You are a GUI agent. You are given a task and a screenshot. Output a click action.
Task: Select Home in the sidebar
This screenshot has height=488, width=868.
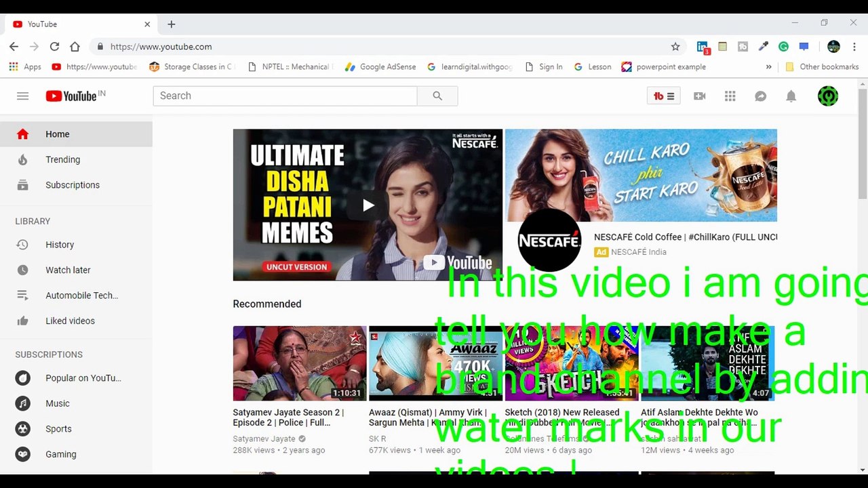(76, 134)
